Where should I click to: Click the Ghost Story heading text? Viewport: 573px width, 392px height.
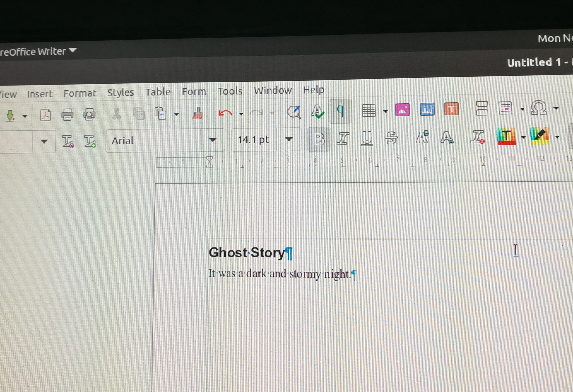pyautogui.click(x=247, y=253)
